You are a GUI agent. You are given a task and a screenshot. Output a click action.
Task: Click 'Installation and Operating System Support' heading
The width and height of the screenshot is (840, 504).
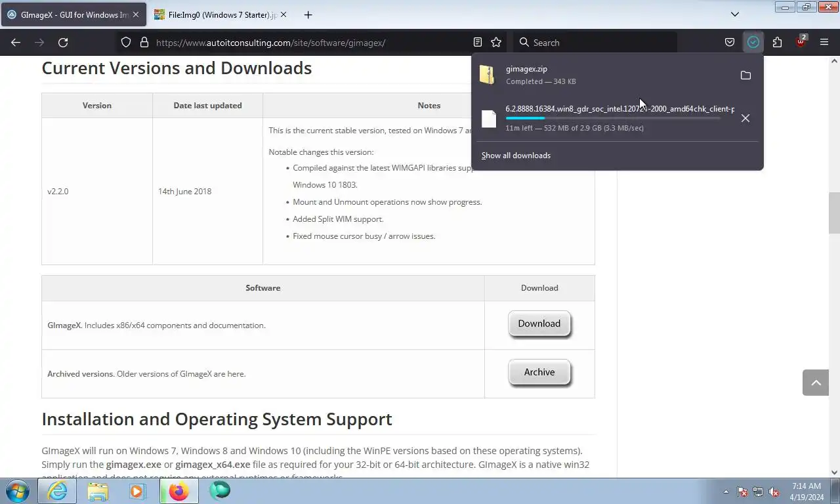[x=217, y=419]
